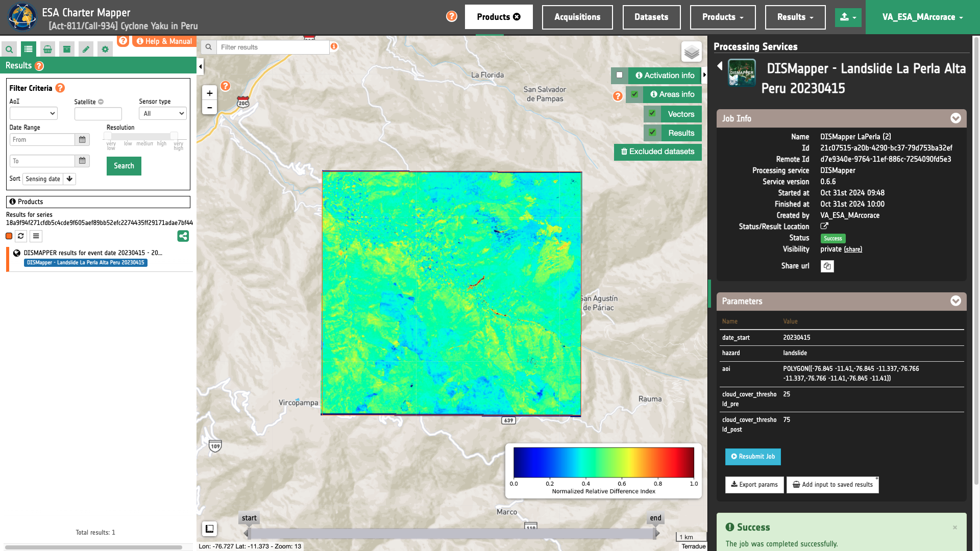Uncheck the Vectors layer checkbox
Screen dimensions: 980x551
[x=652, y=114]
